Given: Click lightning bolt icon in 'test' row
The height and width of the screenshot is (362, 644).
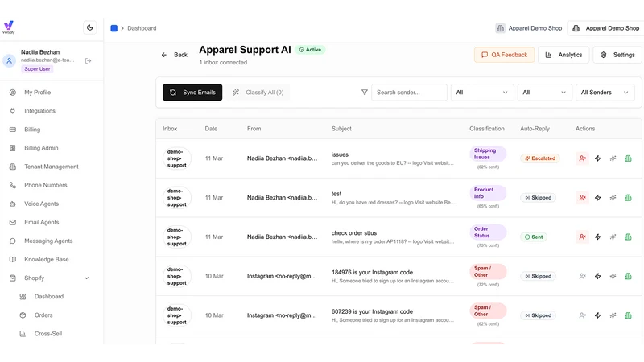Looking at the screenshot, I should 597,197.
